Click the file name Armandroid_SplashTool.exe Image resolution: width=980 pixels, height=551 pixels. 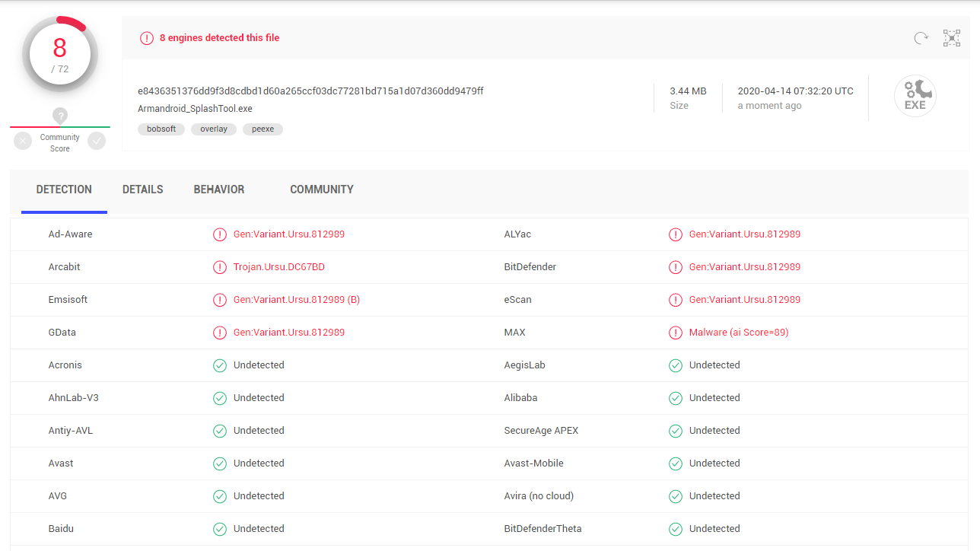pos(195,109)
